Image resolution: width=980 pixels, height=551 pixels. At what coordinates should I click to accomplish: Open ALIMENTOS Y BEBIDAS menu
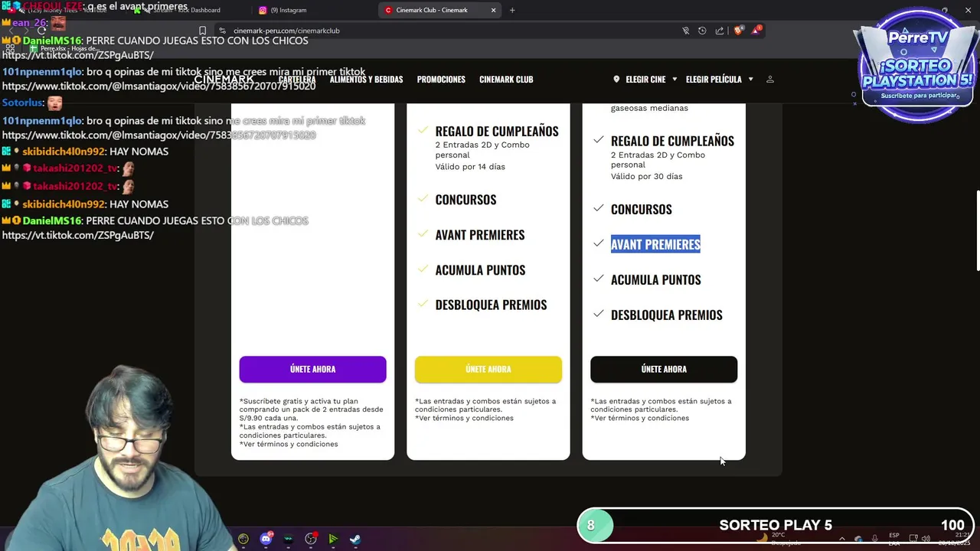pyautogui.click(x=366, y=80)
